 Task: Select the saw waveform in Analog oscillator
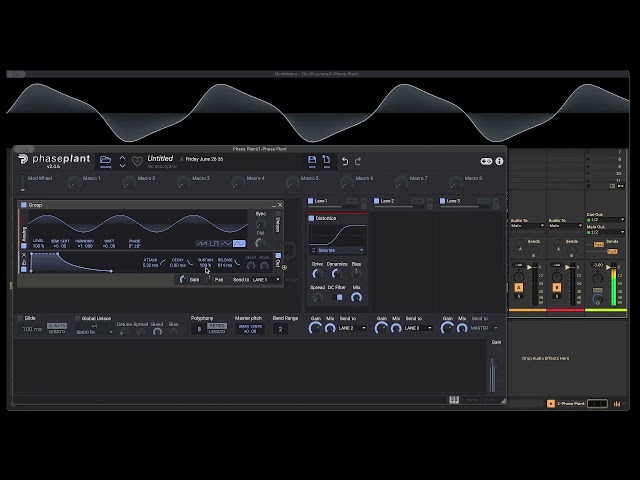201,243
